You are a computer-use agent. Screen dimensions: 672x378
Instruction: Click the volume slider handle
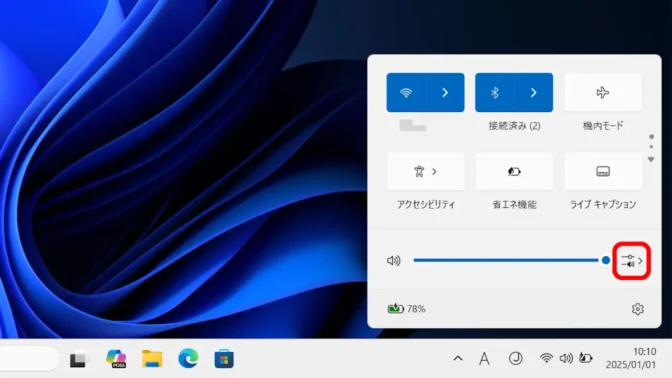coord(606,260)
